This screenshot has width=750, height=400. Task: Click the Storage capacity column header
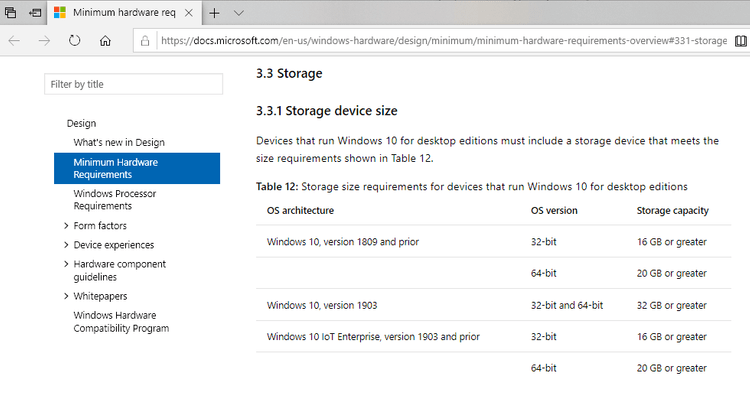(x=673, y=211)
